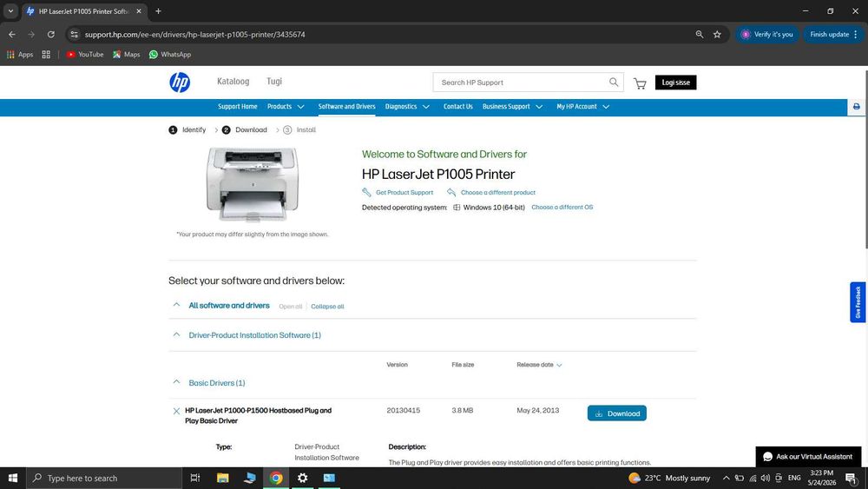Open Windows Start menu

[13, 478]
